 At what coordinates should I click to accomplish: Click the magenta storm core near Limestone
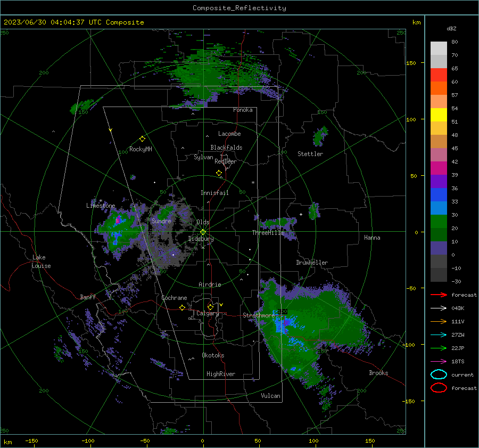point(118,220)
